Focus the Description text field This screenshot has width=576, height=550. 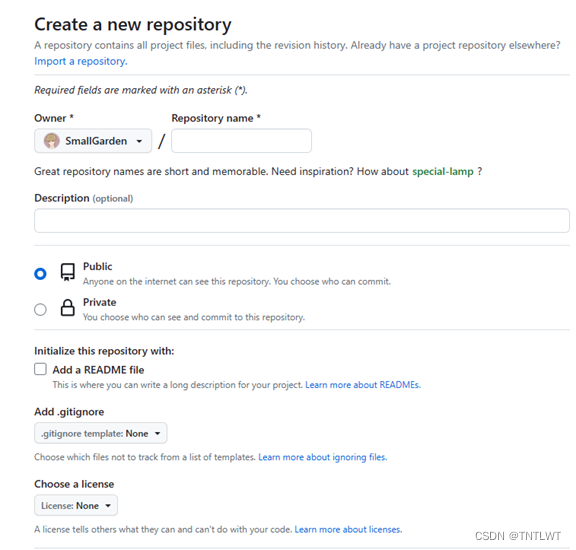302,220
